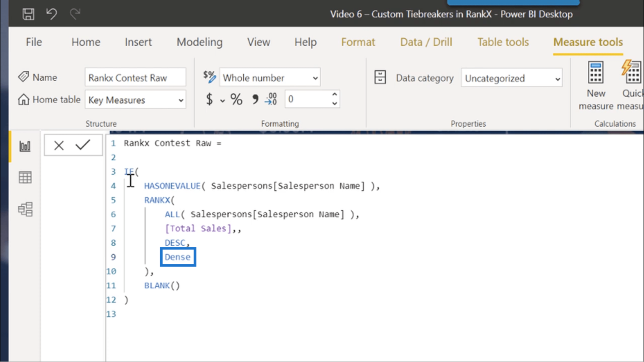Increase decimal places with up arrow
Screen dimensions: 644x362
tap(335, 94)
